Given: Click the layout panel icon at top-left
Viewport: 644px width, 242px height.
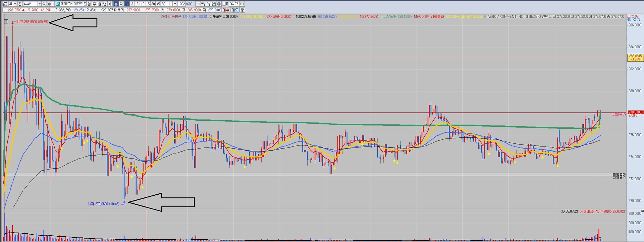Looking at the screenshot, I should click(5, 4).
